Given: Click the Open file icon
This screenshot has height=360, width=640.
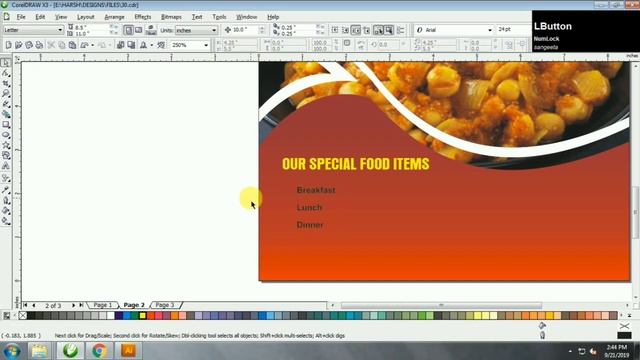Looking at the screenshot, I should click(x=18, y=45).
